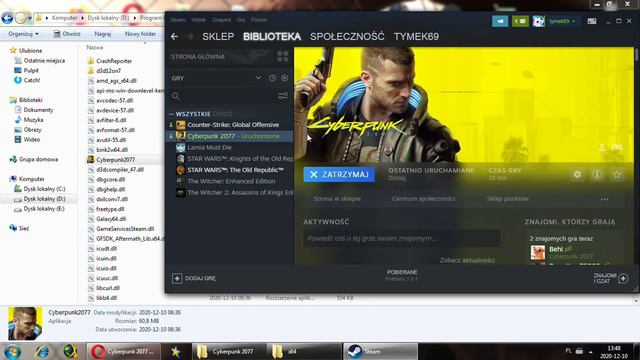The width and height of the screenshot is (640, 360).
Task: Open the Widok menu
Action: point(198,20)
